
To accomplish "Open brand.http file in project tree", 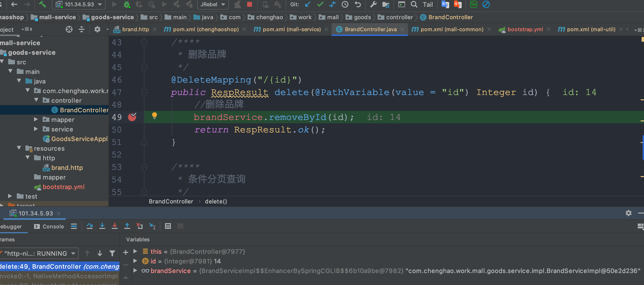I will pos(67,168).
